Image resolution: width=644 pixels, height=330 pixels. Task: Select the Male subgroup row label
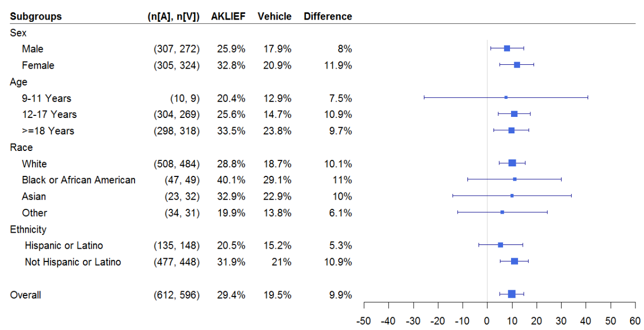tap(32, 49)
